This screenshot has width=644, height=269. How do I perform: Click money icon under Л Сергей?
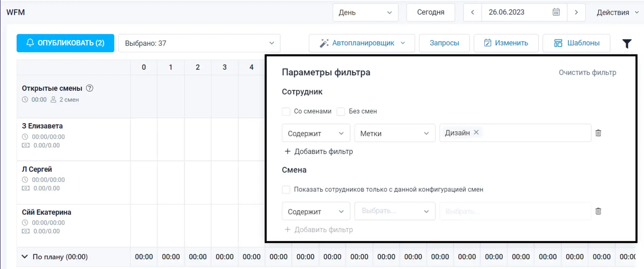(x=25, y=188)
